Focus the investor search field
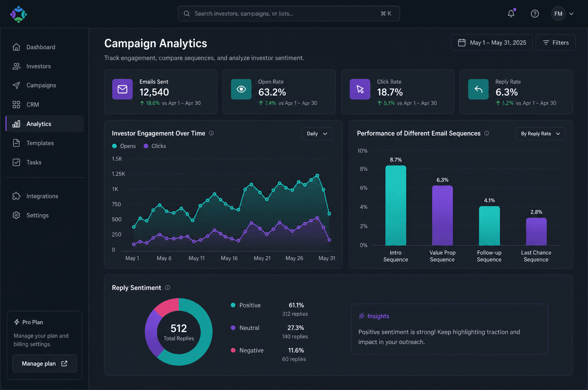The height and width of the screenshot is (390, 588). pos(289,13)
